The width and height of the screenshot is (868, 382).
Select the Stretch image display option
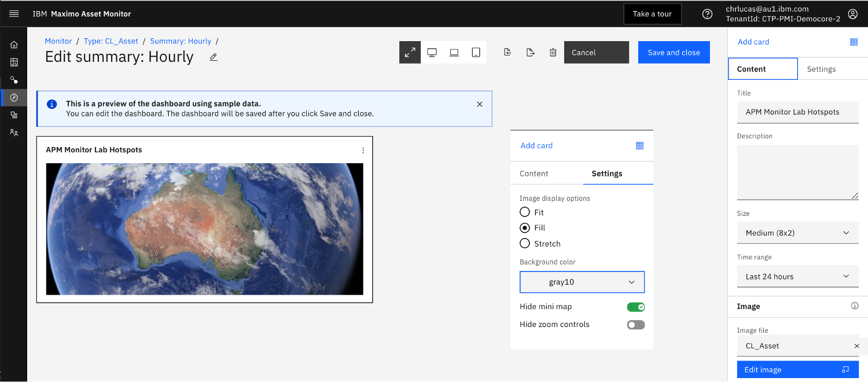(525, 244)
